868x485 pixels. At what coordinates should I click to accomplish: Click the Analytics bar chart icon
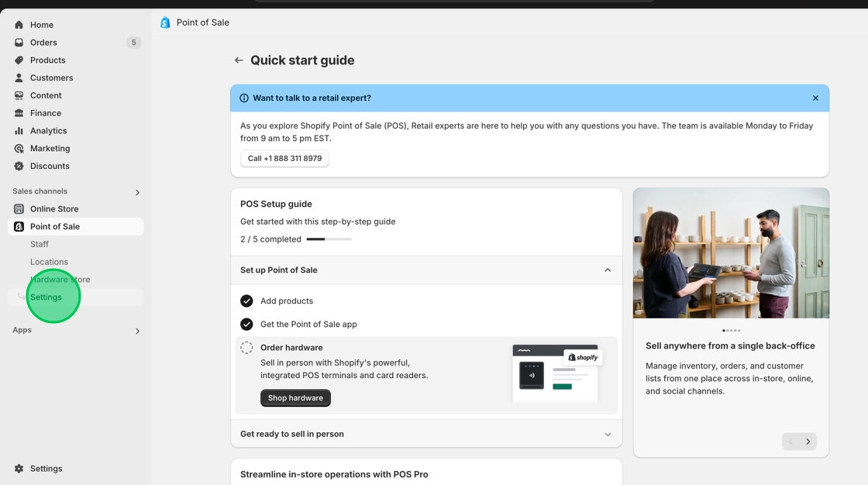[x=19, y=131]
